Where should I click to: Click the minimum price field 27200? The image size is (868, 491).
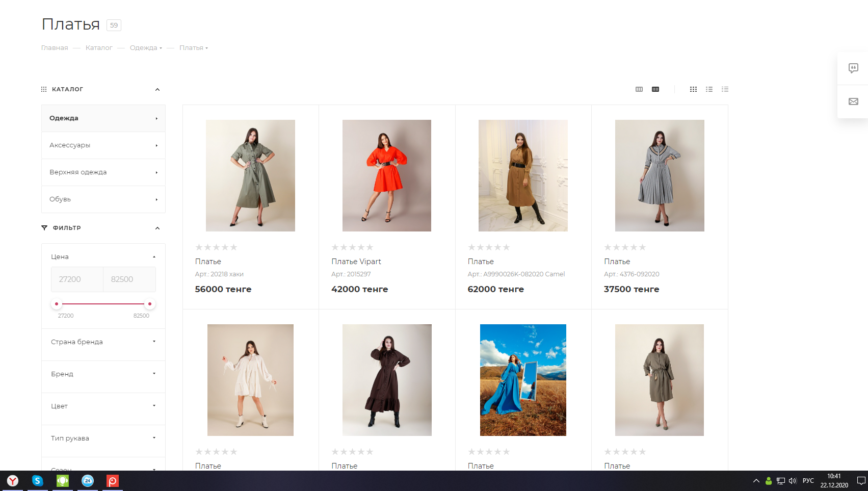77,279
